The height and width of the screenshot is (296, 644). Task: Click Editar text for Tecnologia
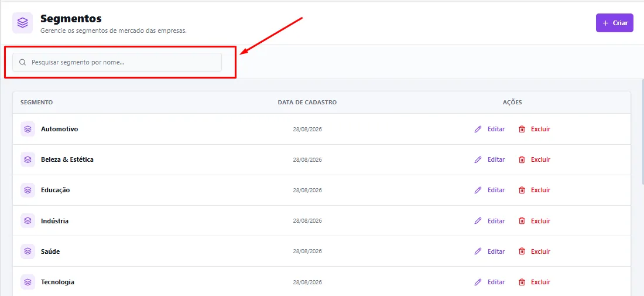[496, 282]
